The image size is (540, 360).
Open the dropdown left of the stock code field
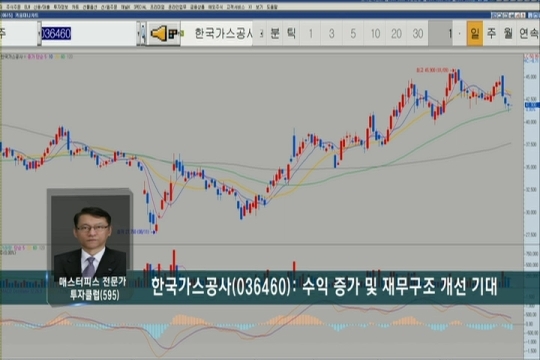[x=39, y=33]
